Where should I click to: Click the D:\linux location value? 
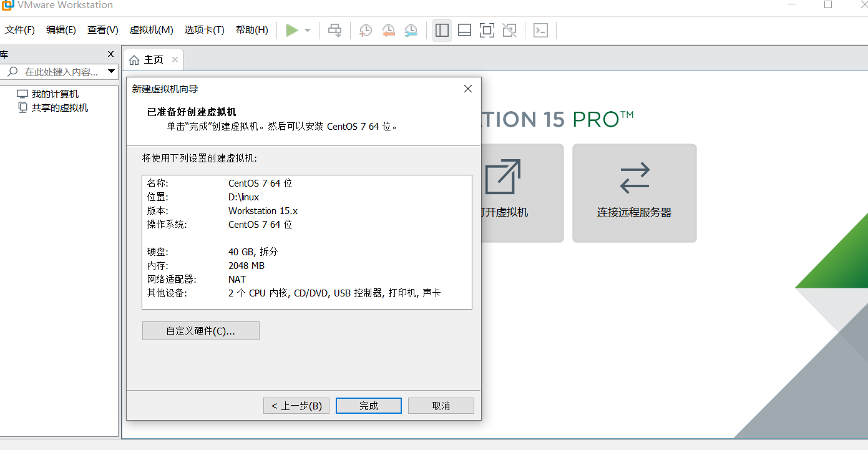tap(243, 197)
